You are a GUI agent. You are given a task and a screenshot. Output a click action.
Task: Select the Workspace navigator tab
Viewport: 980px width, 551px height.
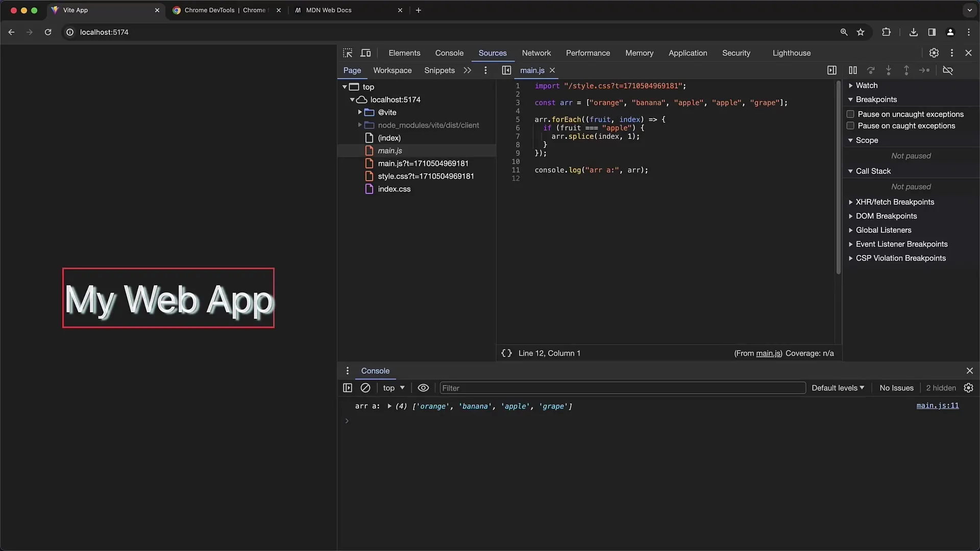pos(393,70)
